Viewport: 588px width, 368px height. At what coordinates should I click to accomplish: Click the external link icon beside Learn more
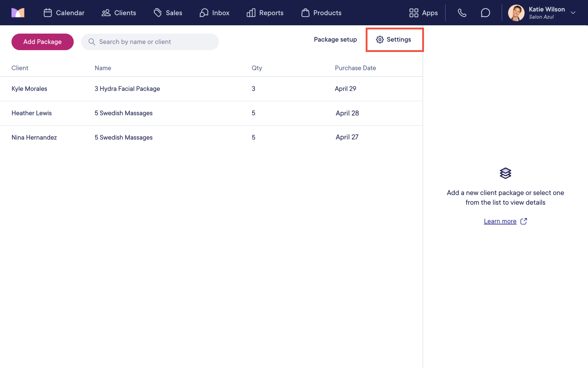tap(524, 221)
